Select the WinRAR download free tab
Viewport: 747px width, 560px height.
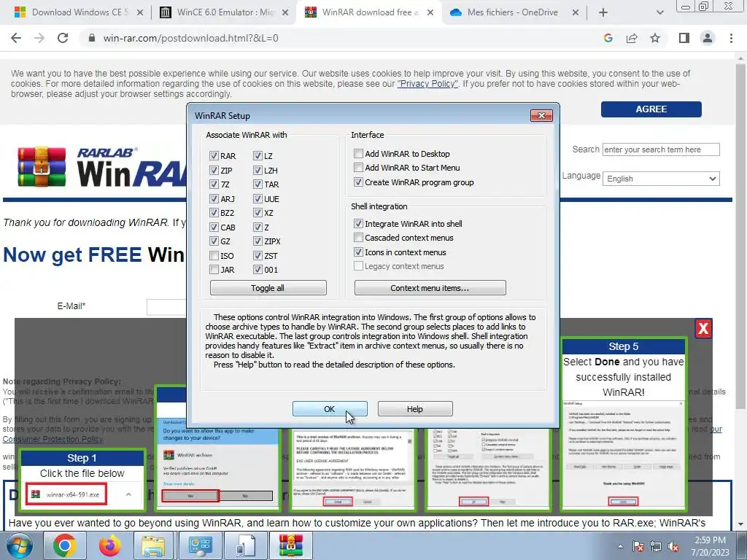(x=368, y=12)
